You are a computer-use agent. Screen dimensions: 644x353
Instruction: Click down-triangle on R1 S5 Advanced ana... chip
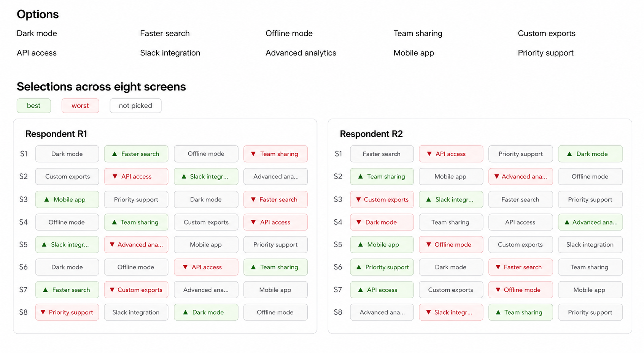[x=112, y=244]
